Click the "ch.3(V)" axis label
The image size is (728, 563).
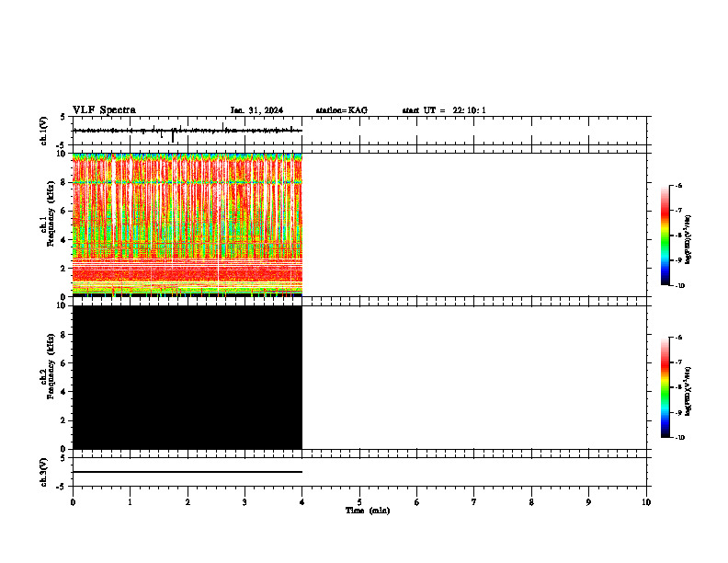coord(43,473)
